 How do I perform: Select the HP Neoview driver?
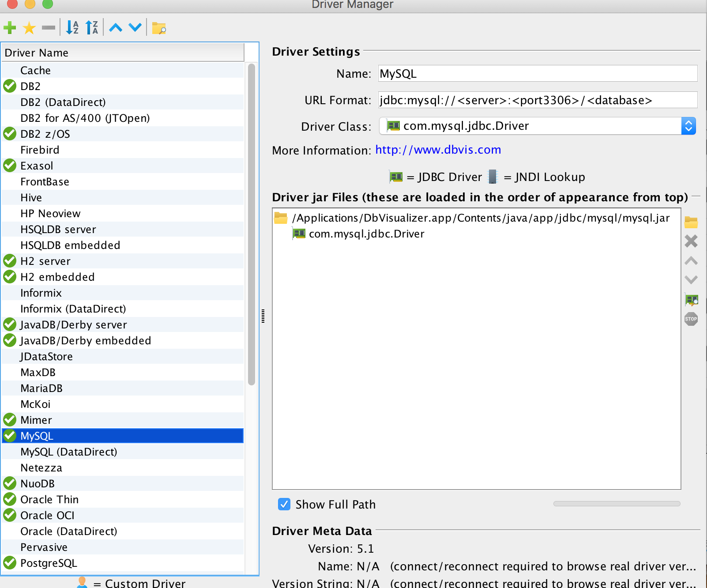pos(123,213)
